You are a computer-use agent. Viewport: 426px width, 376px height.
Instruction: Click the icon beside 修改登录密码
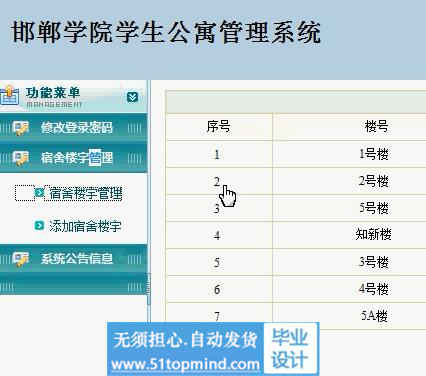click(21, 128)
